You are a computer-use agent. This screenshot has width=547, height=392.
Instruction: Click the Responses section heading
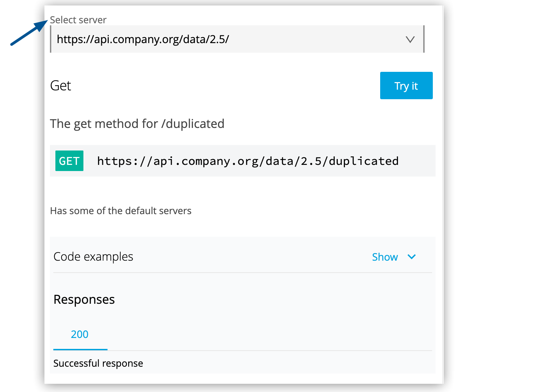click(84, 299)
